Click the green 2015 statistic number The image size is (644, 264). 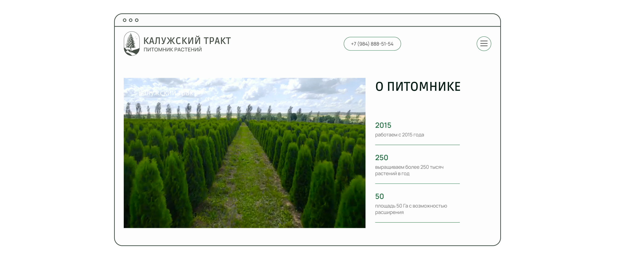tap(383, 125)
